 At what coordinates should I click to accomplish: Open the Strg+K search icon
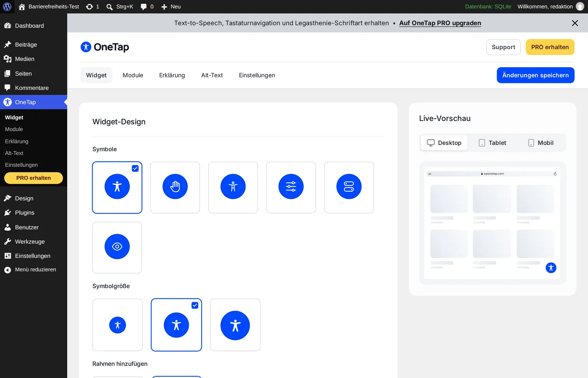pyautogui.click(x=109, y=7)
